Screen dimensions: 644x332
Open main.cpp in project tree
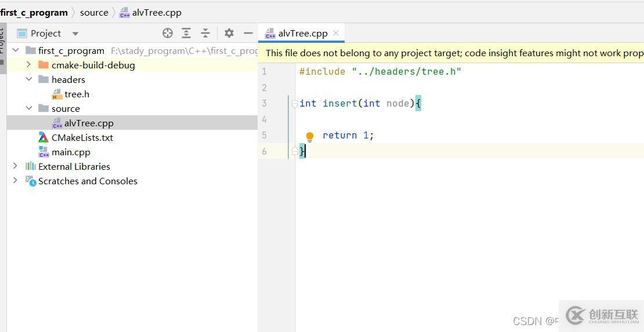click(x=71, y=152)
